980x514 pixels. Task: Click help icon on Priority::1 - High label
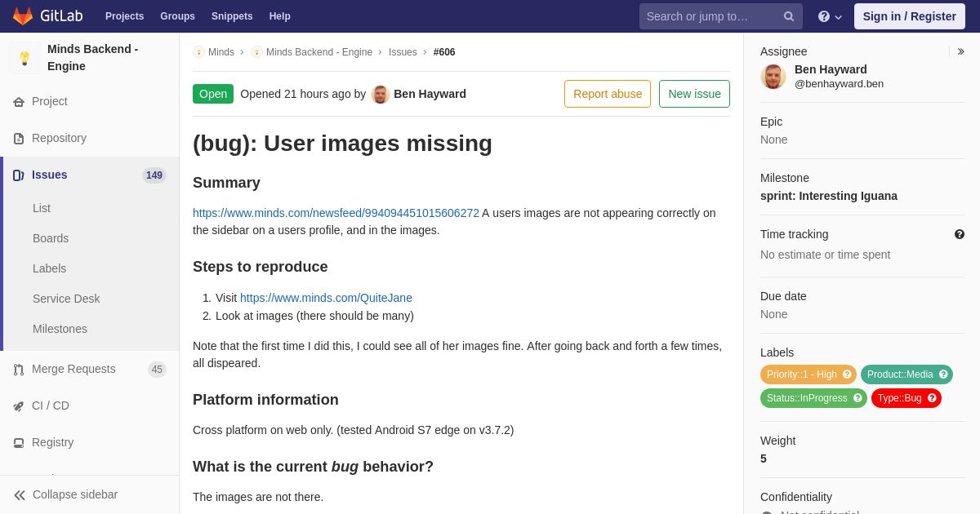[847, 374]
